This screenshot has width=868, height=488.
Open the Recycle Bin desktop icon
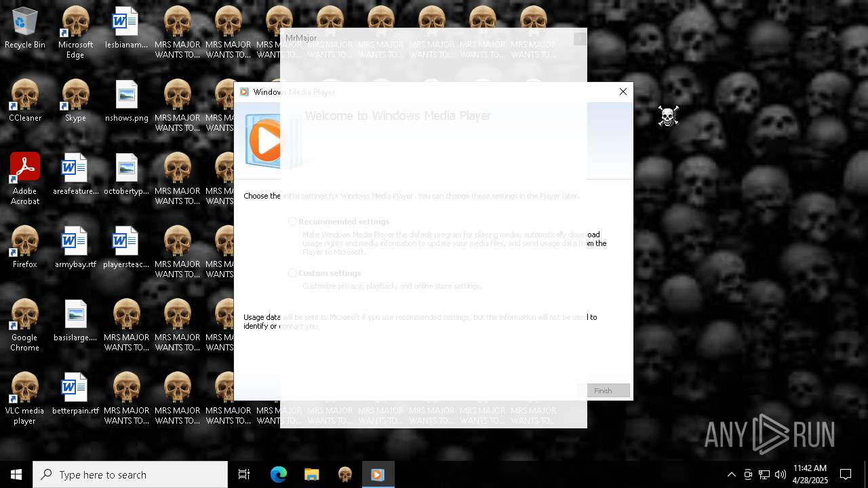(x=25, y=28)
